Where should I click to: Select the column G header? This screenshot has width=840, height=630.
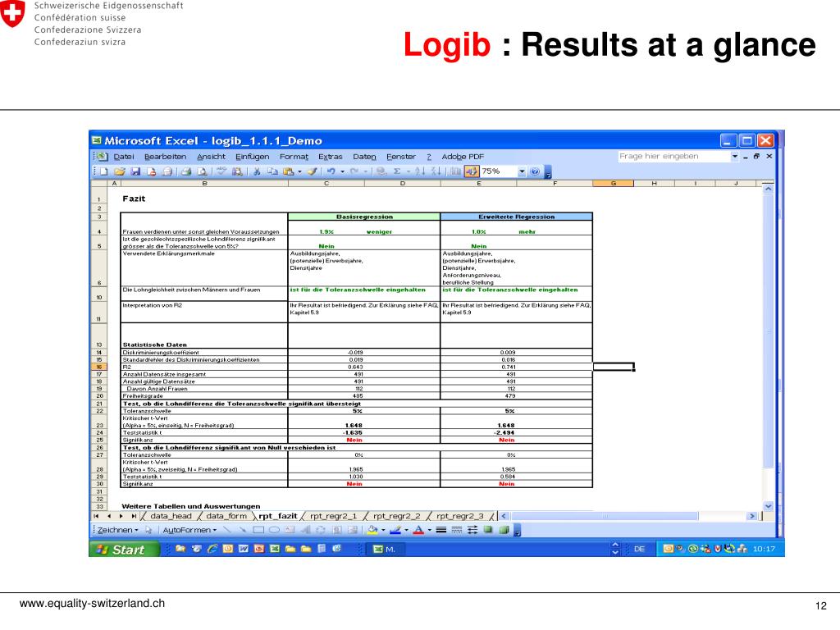613,183
